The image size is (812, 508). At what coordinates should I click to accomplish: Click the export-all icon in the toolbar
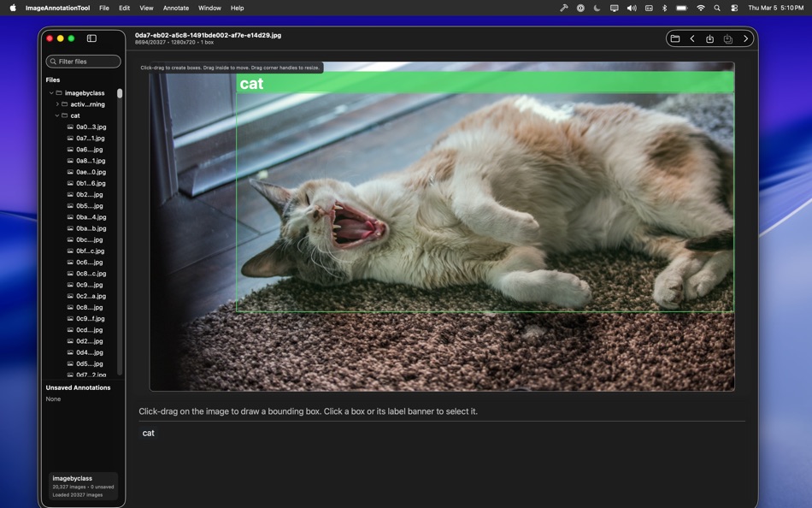(727, 38)
